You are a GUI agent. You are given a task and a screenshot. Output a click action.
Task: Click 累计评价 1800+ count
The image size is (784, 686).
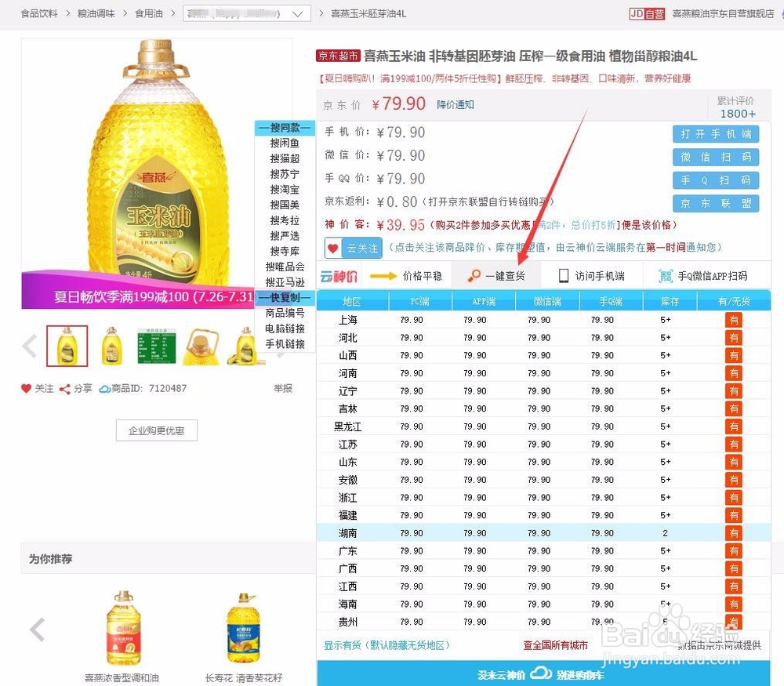738,114
